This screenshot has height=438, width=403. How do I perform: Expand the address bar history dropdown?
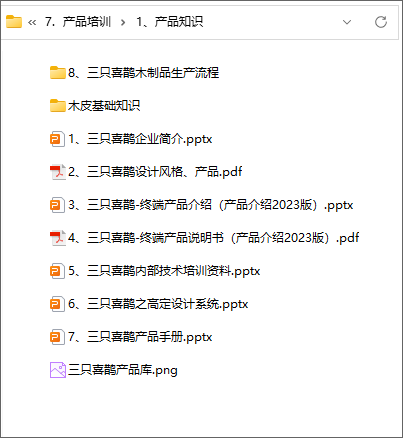[347, 22]
